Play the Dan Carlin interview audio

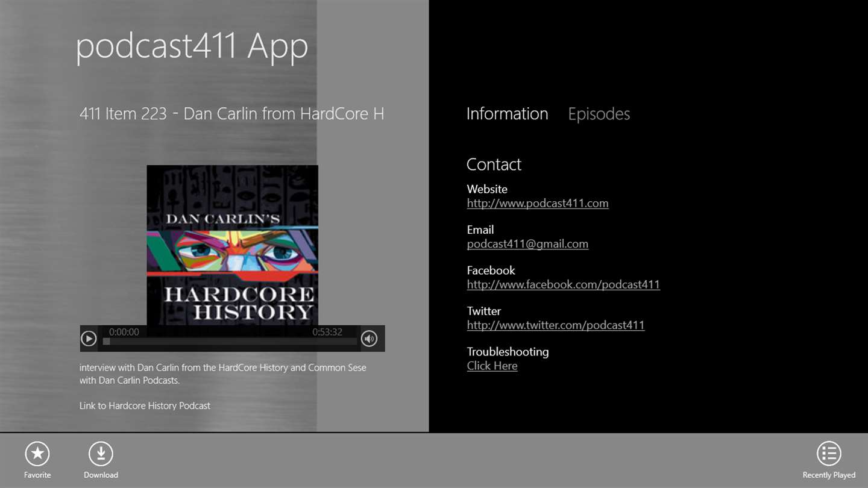pos(89,339)
